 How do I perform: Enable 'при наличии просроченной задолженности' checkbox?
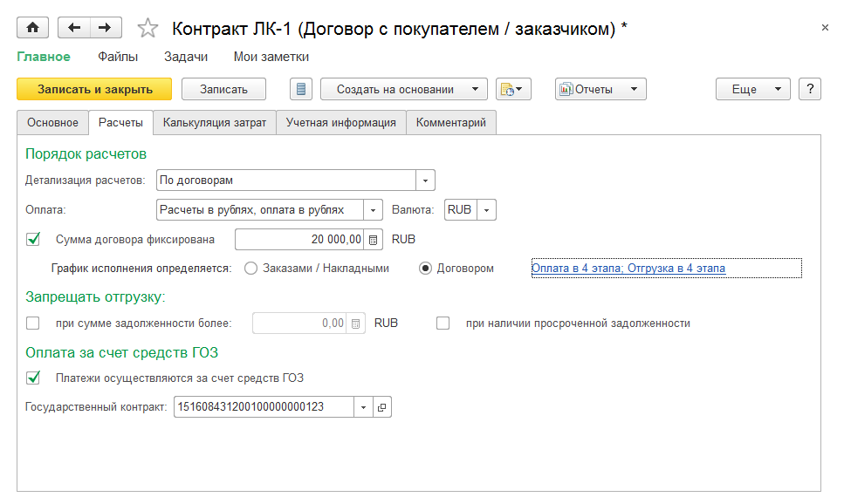(x=443, y=324)
